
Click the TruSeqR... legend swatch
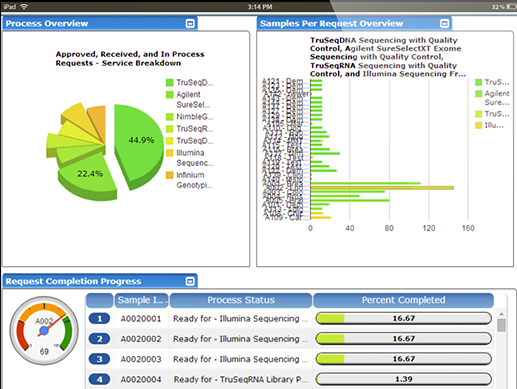(170, 129)
